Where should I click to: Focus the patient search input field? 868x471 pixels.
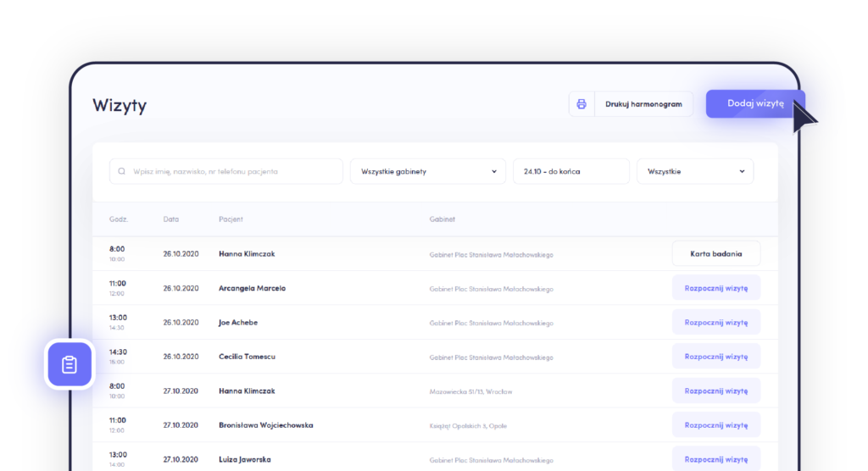pyautogui.click(x=225, y=172)
